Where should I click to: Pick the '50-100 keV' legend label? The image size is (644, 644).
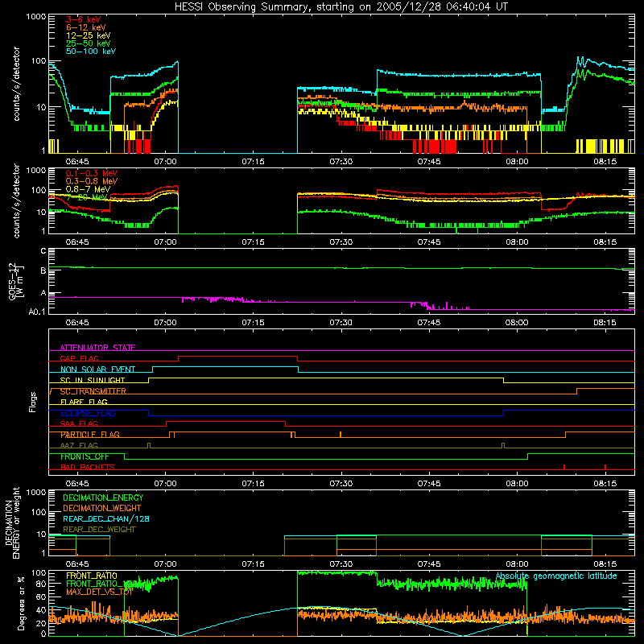(91, 52)
